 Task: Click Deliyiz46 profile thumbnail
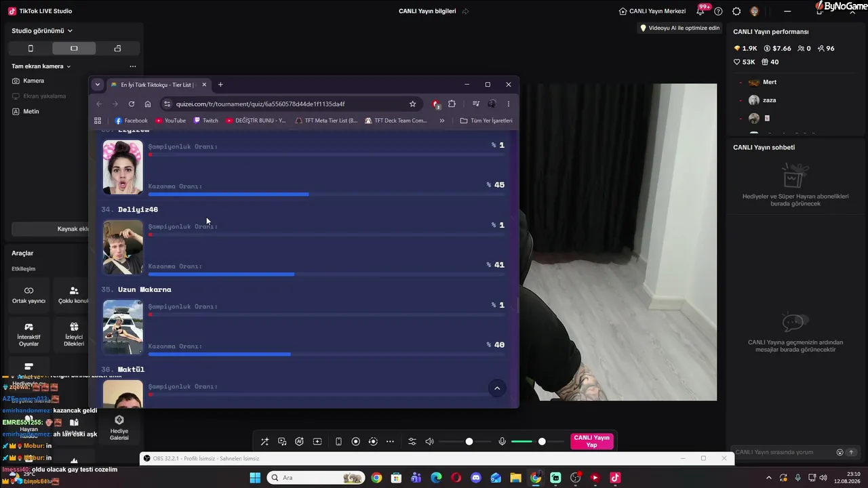tap(123, 247)
